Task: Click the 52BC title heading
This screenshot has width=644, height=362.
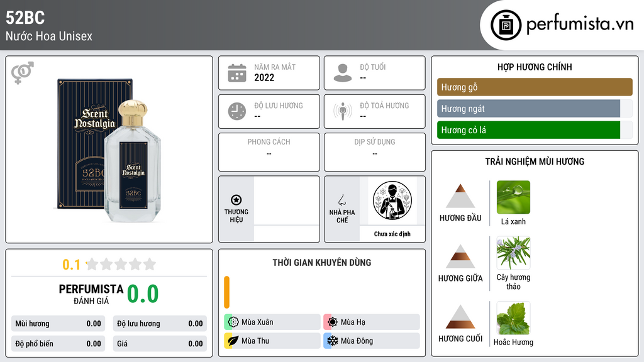Action: click(x=25, y=18)
